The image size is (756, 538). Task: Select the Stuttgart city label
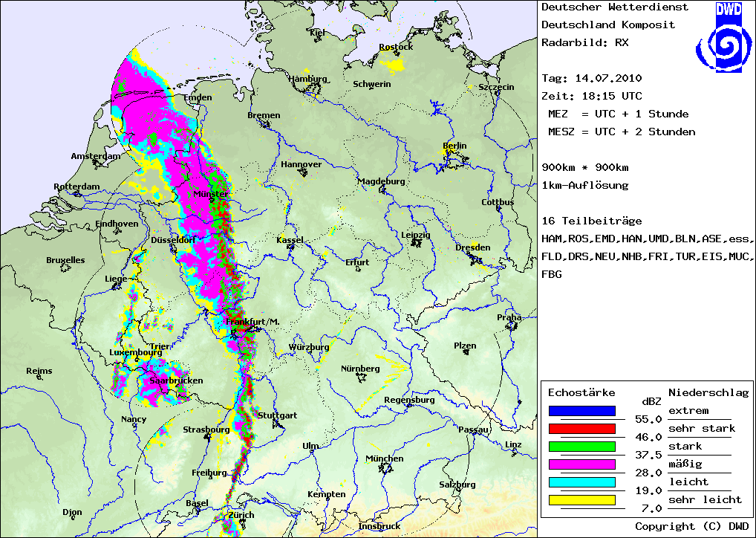[280, 415]
